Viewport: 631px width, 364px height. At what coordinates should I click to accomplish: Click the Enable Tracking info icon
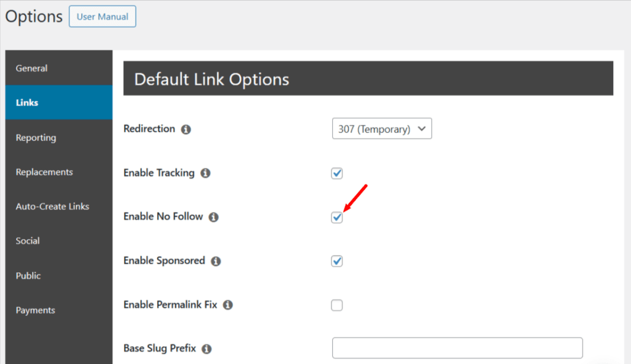tap(205, 173)
